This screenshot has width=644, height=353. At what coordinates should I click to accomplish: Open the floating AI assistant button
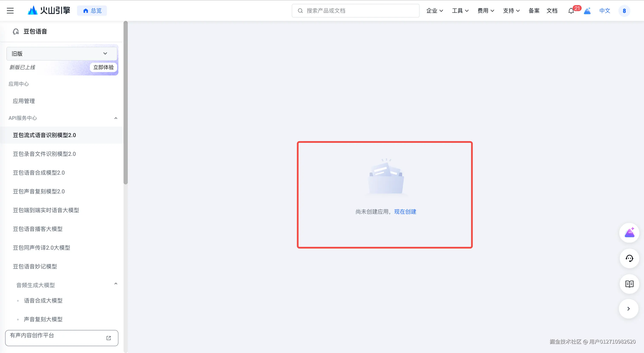coord(629,233)
